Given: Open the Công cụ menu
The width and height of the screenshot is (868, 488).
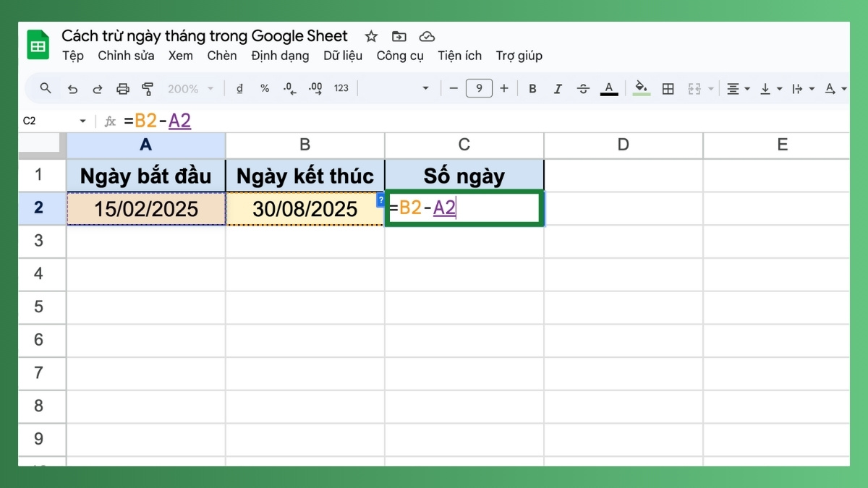Looking at the screenshot, I should tap(399, 55).
